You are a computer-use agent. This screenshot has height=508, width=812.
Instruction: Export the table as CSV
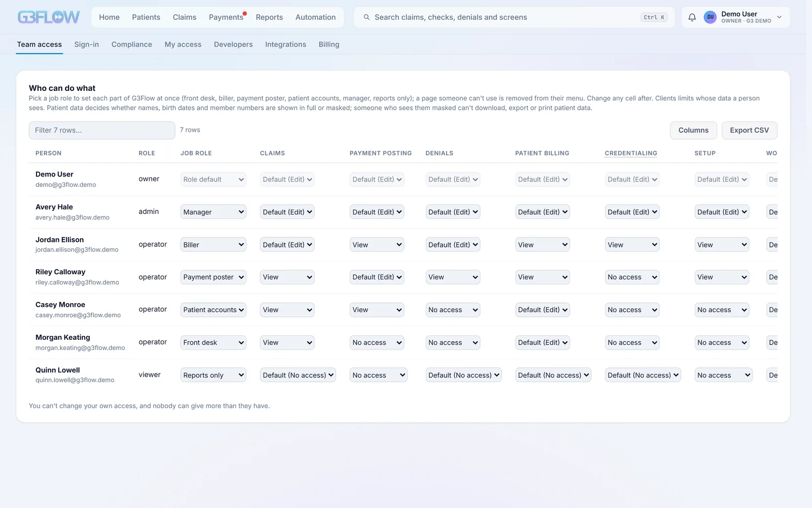pyautogui.click(x=750, y=131)
